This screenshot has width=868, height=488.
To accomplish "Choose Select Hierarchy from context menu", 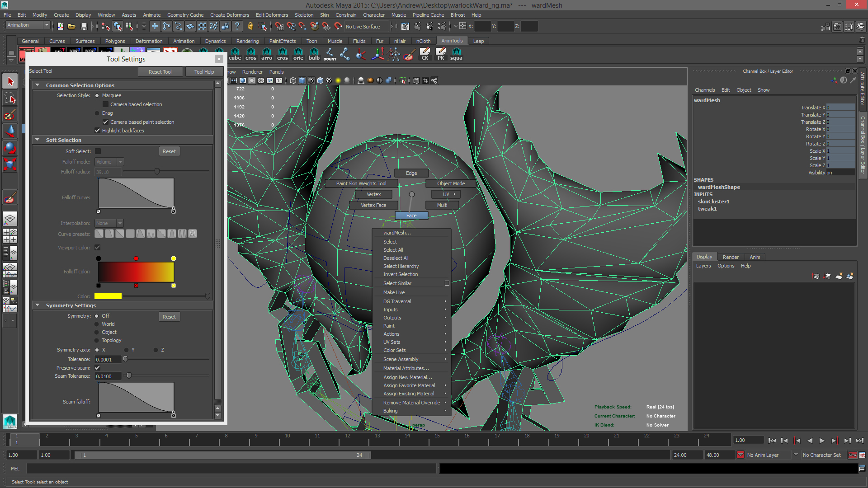I will pyautogui.click(x=401, y=266).
